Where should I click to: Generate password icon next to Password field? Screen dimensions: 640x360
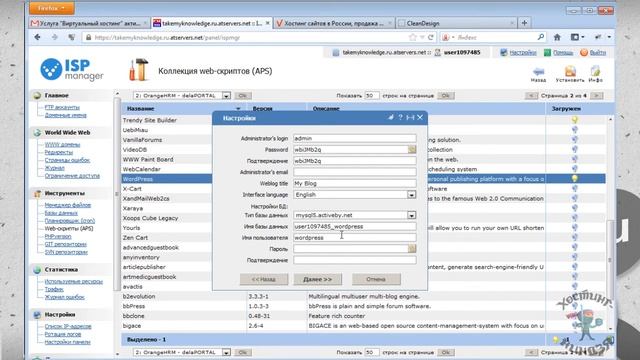(412, 149)
